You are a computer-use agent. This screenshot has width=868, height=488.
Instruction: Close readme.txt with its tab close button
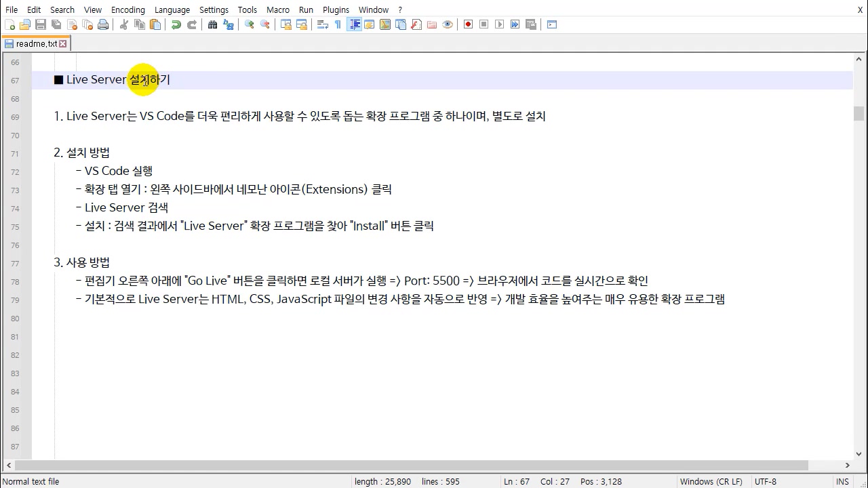tap(63, 43)
